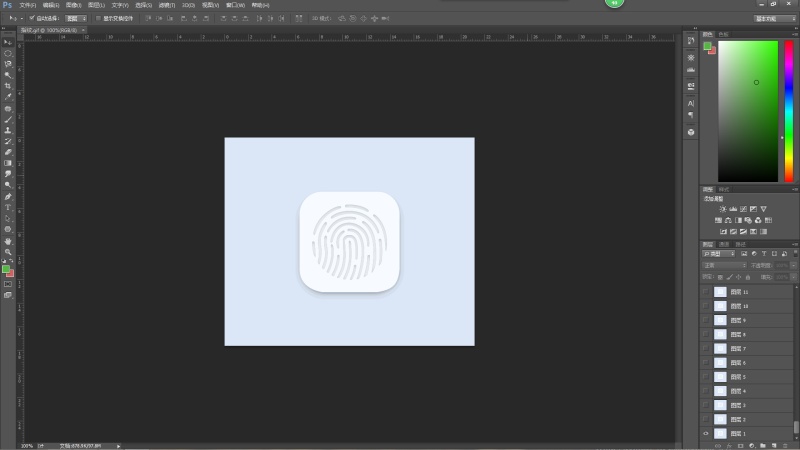This screenshot has width=800, height=450.
Task: Select the Move tool in toolbox
Action: 8,42
